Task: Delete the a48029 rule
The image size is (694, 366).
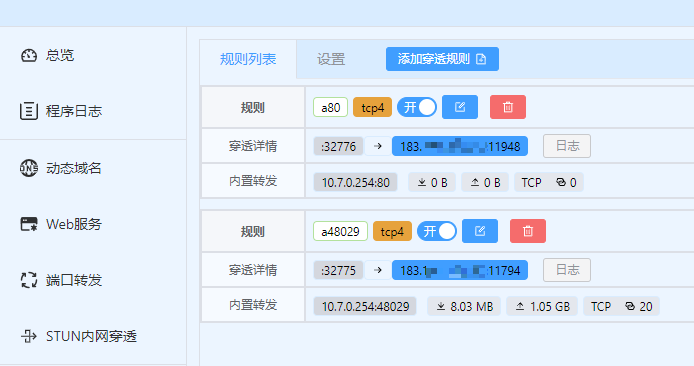Action: [528, 231]
